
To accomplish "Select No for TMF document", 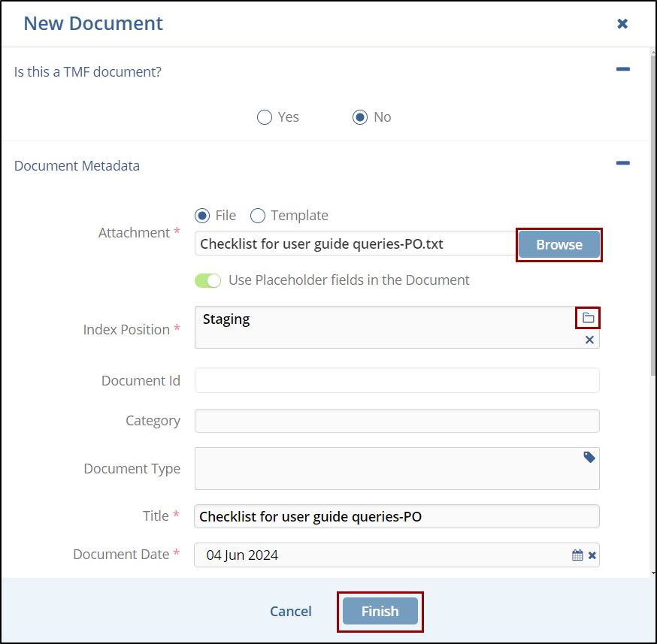I will pyautogui.click(x=360, y=117).
